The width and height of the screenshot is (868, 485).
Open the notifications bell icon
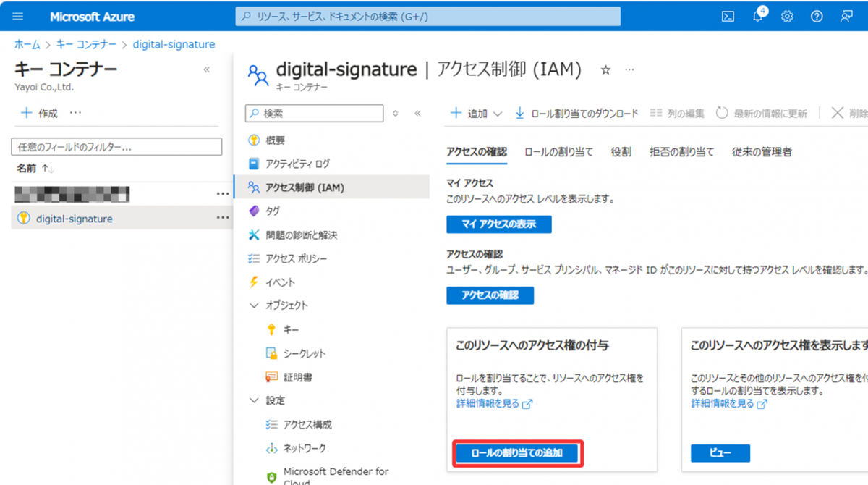[x=758, y=16]
